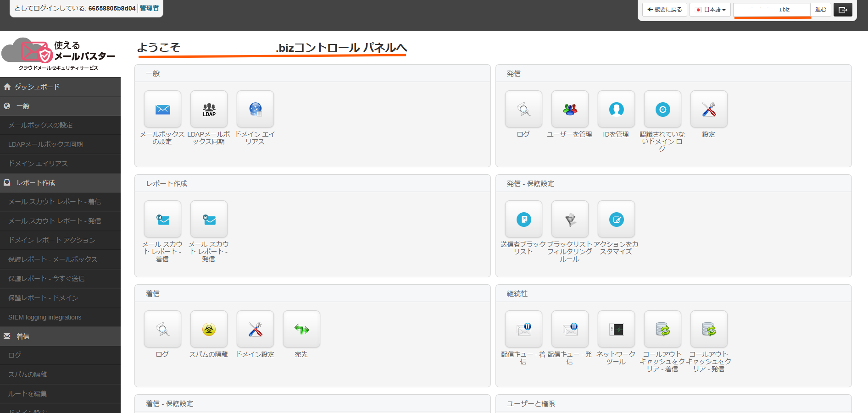Viewport: 868px width, 413px height.
Task: Collapse the レポート作成 sidebar section
Action: pos(60,182)
